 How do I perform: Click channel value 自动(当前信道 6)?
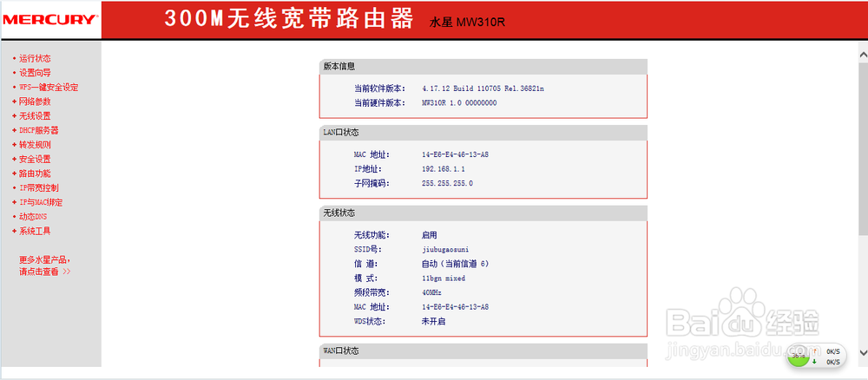455,264
